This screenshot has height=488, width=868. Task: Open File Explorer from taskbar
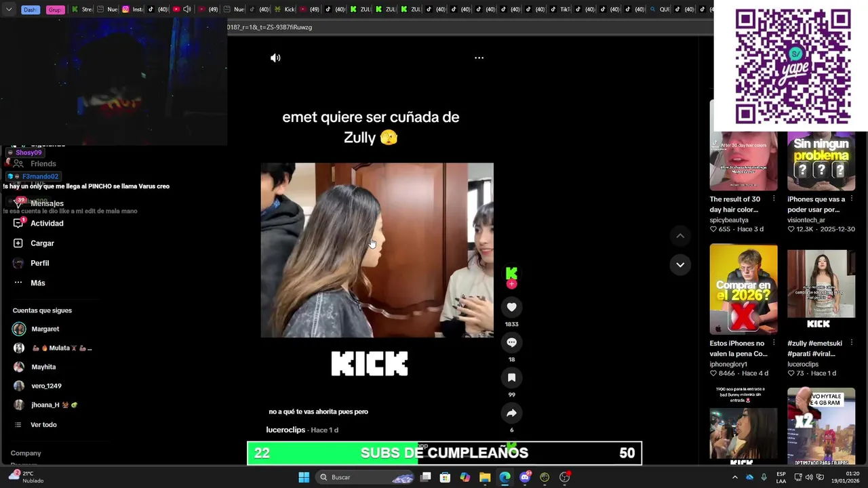(485, 477)
